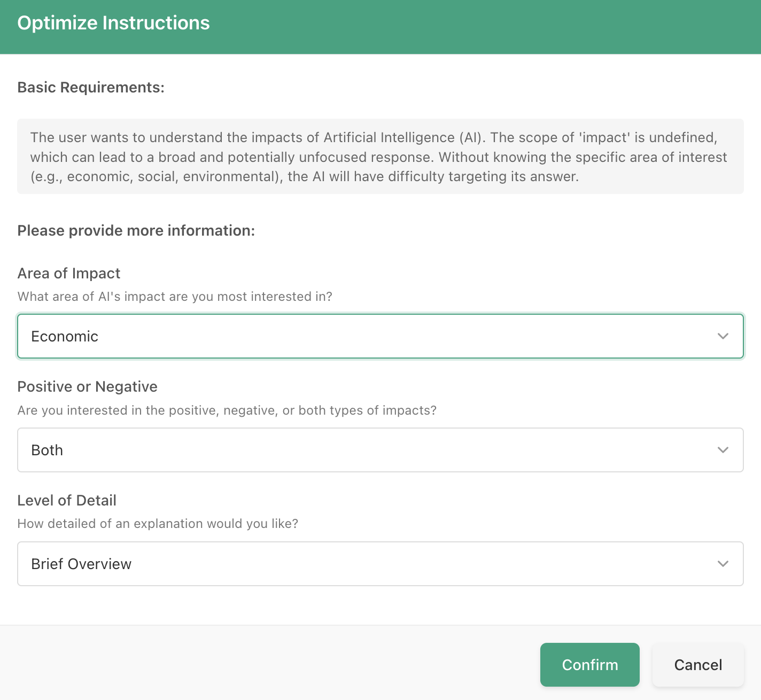Click the Basic Requirements description box
The image size is (761, 700).
click(x=380, y=157)
